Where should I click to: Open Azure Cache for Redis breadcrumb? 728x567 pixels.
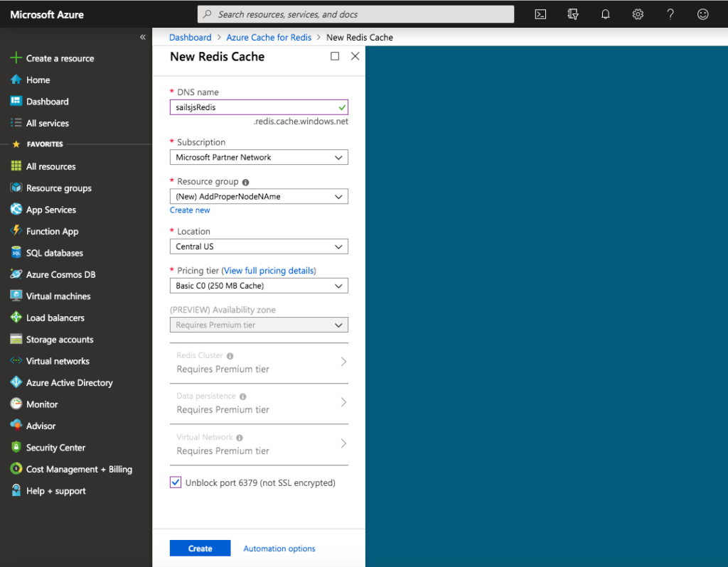269,37
